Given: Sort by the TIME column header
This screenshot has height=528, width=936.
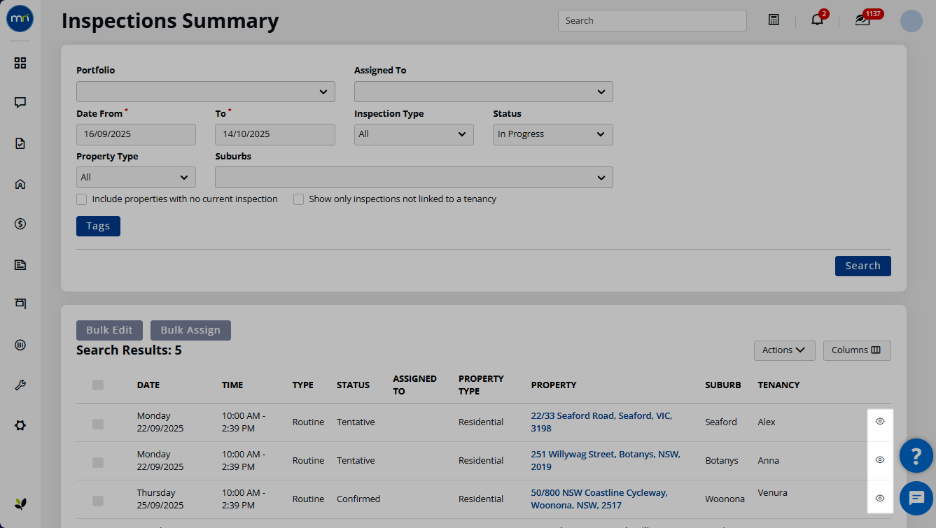Looking at the screenshot, I should coord(232,385).
